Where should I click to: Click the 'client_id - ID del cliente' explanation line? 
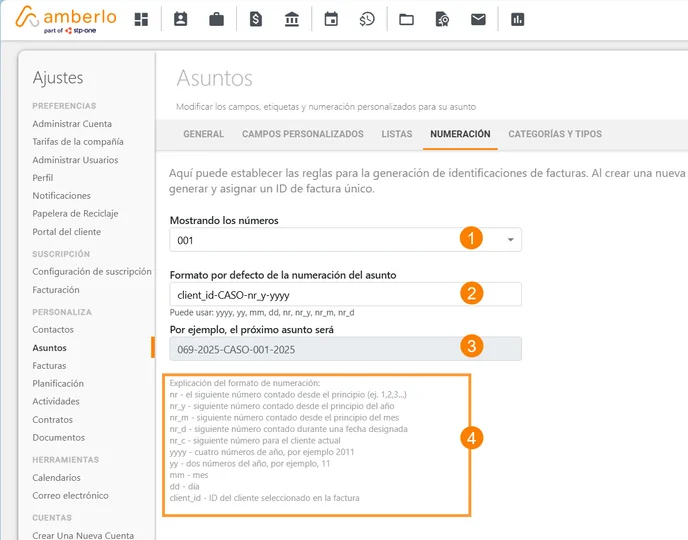(265, 498)
